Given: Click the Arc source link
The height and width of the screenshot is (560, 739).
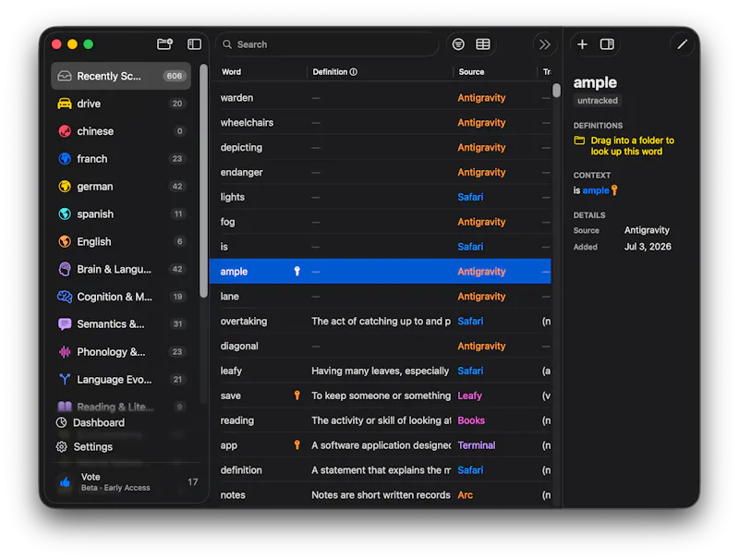Looking at the screenshot, I should (x=466, y=495).
